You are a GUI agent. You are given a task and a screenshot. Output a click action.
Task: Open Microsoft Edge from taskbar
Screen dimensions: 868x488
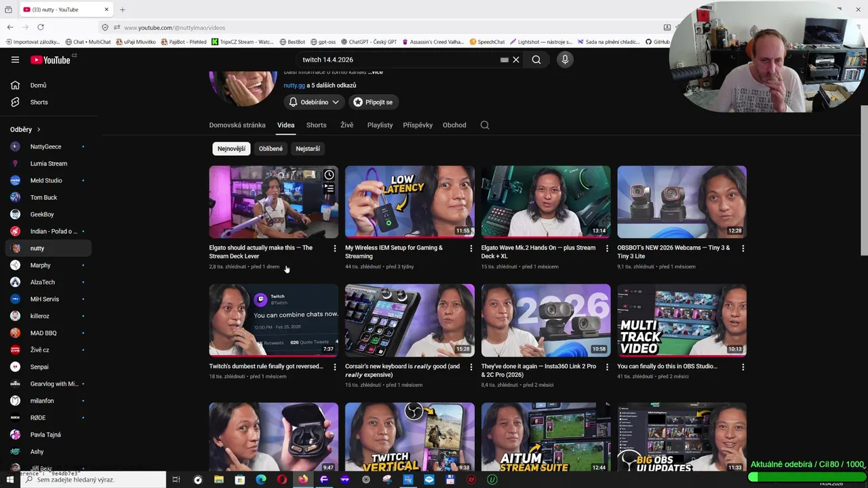(x=261, y=480)
